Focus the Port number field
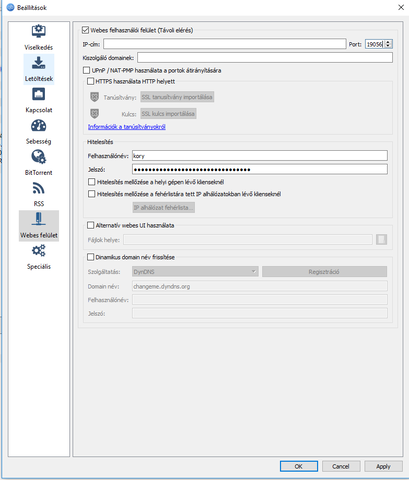This screenshot has width=409, height=480. pos(375,44)
